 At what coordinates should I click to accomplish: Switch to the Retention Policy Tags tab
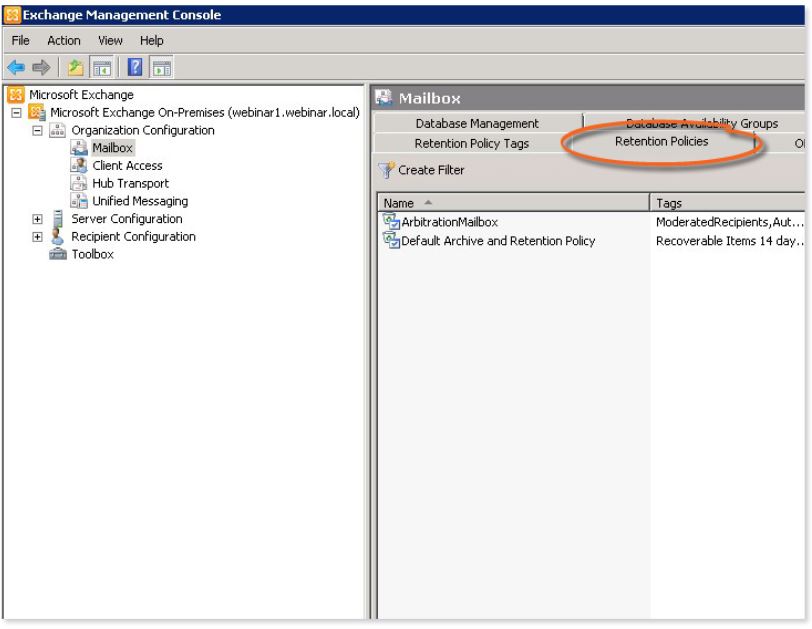(x=471, y=144)
